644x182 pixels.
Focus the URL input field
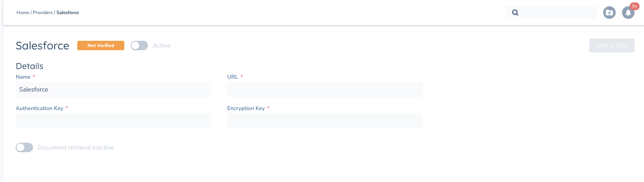coord(325,89)
